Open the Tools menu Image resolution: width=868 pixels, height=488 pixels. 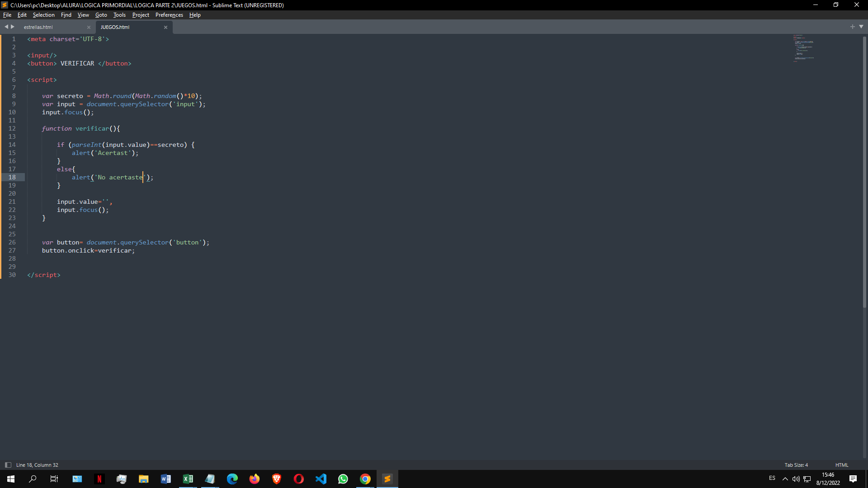(119, 15)
